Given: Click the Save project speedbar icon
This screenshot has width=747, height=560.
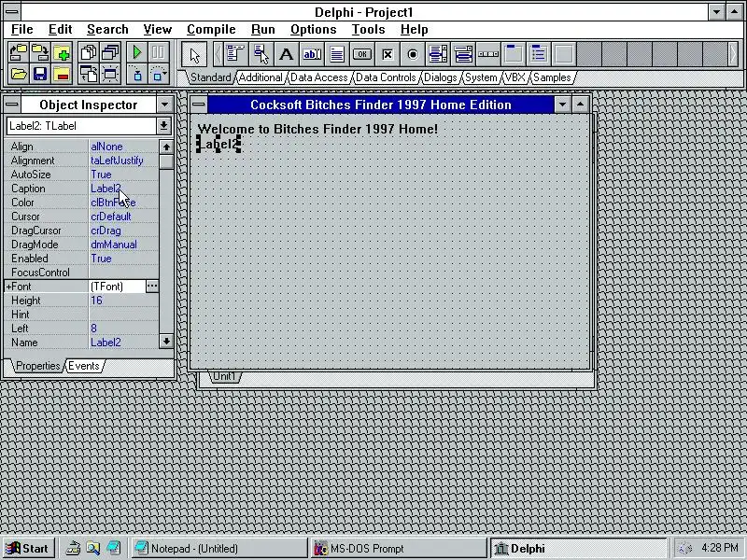Looking at the screenshot, I should pos(40,53).
